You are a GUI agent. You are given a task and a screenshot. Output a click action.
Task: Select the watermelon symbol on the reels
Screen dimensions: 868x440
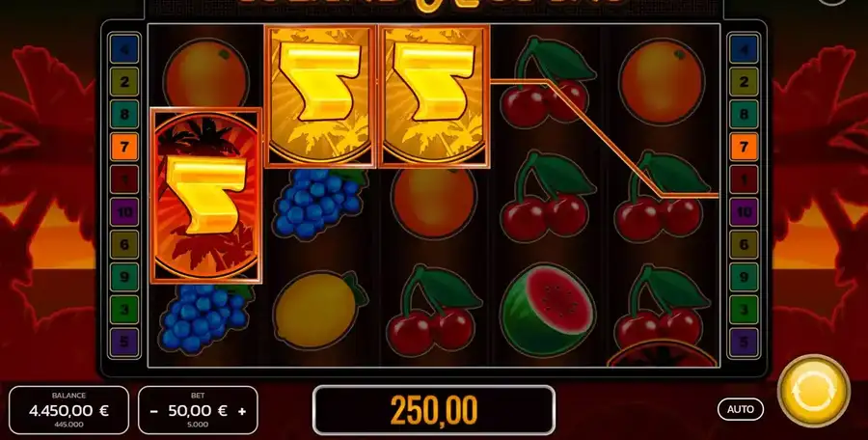click(x=548, y=311)
